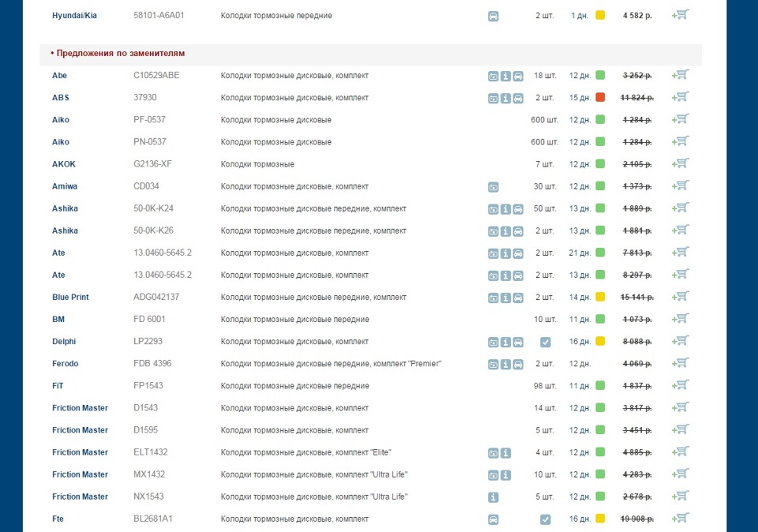
Task: Open the Blue Print brand link
Action: (70, 297)
